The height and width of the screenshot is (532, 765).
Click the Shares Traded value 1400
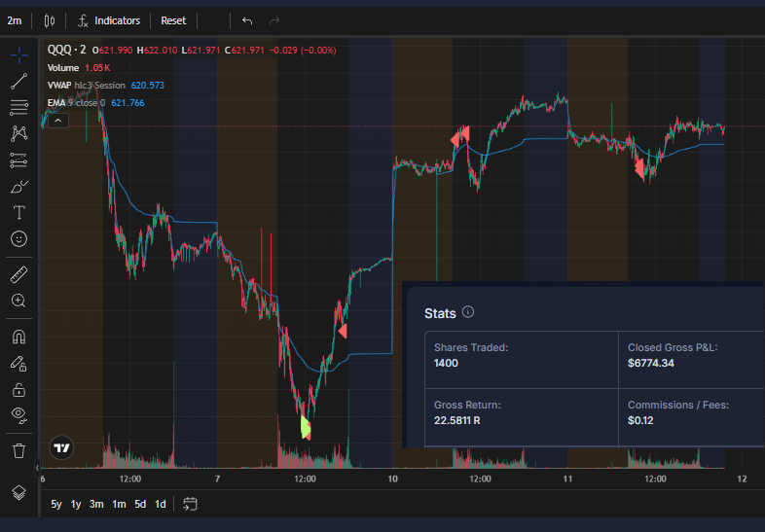point(446,364)
